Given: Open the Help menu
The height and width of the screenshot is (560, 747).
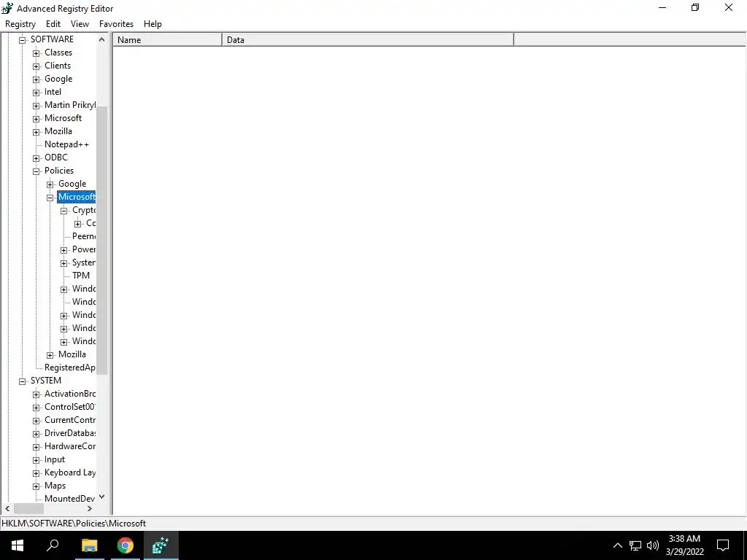Looking at the screenshot, I should tap(152, 24).
